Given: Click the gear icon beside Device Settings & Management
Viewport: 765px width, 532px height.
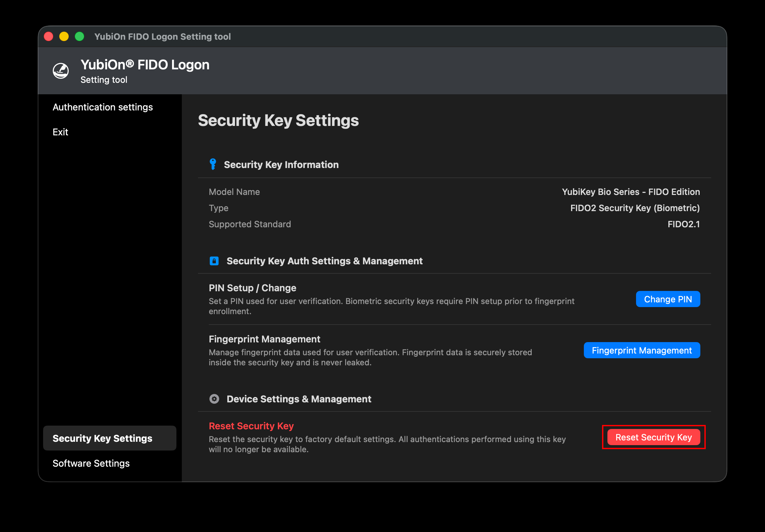Looking at the screenshot, I should pos(214,399).
